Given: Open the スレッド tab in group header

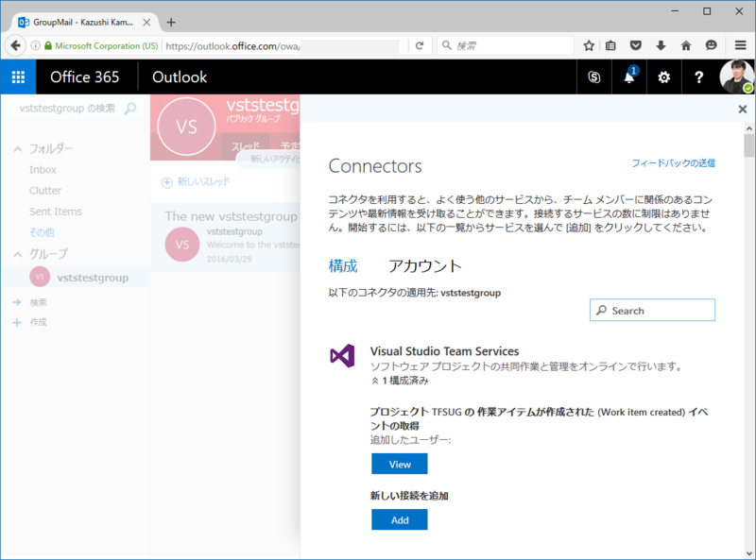Looking at the screenshot, I should tap(246, 146).
